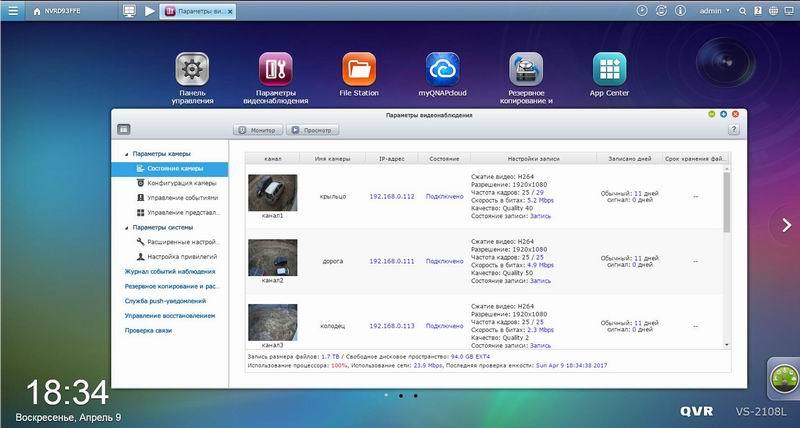
Task: Open IP address link 192.168.0.112
Action: click(x=391, y=196)
